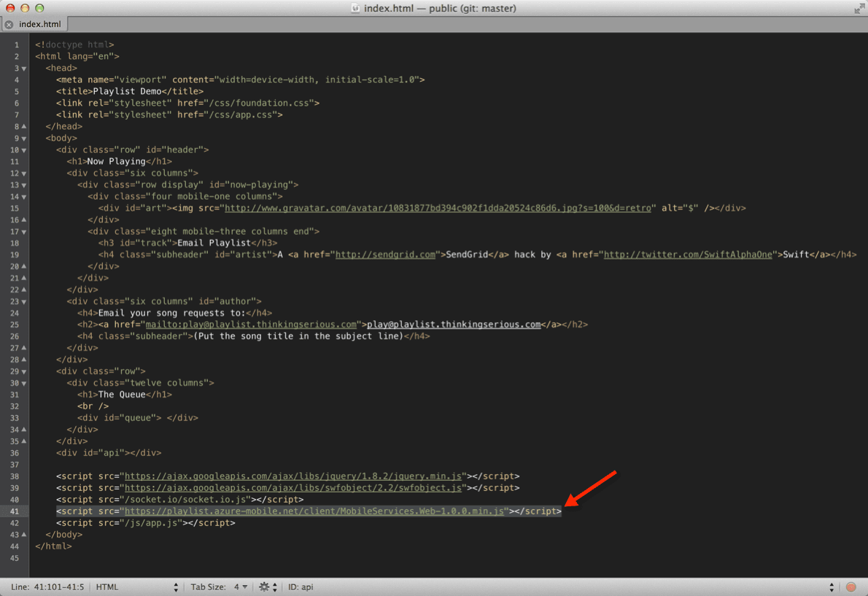Click the Line: 41:101-41:5 indicator
The image size is (868, 596).
(x=47, y=586)
